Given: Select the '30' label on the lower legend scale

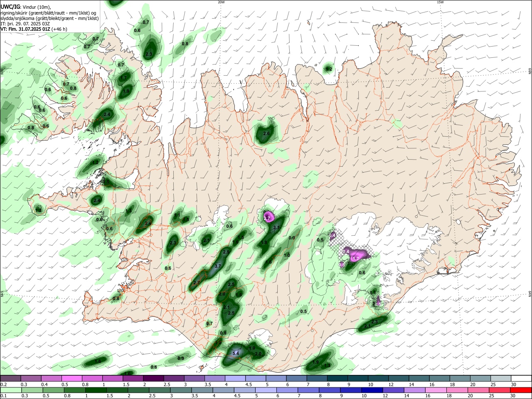Looking at the screenshot, I should coord(514,397).
